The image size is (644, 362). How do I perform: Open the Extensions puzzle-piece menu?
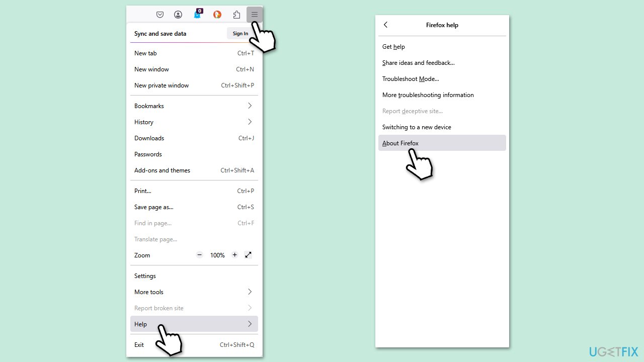coord(236,15)
